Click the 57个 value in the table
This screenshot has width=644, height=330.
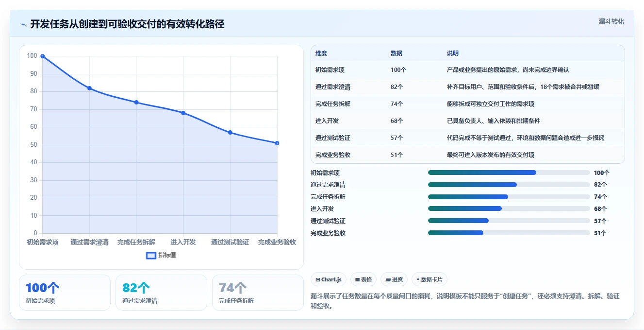396,138
